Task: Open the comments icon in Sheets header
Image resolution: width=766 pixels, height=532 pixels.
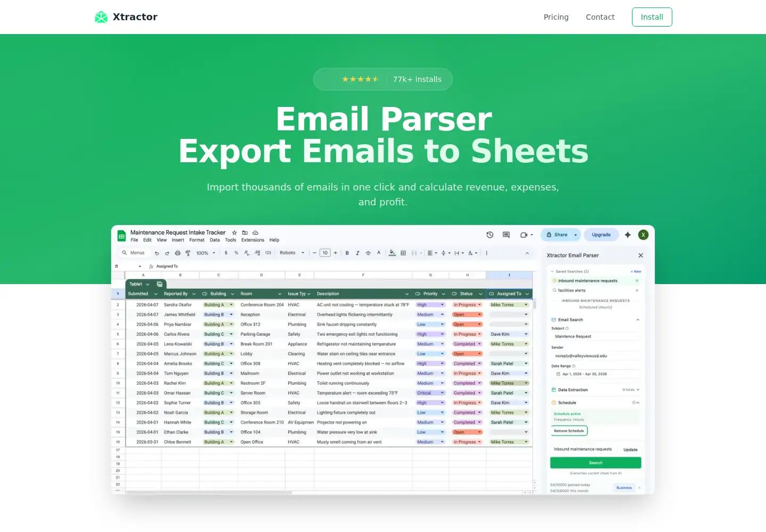Action: pyautogui.click(x=506, y=235)
